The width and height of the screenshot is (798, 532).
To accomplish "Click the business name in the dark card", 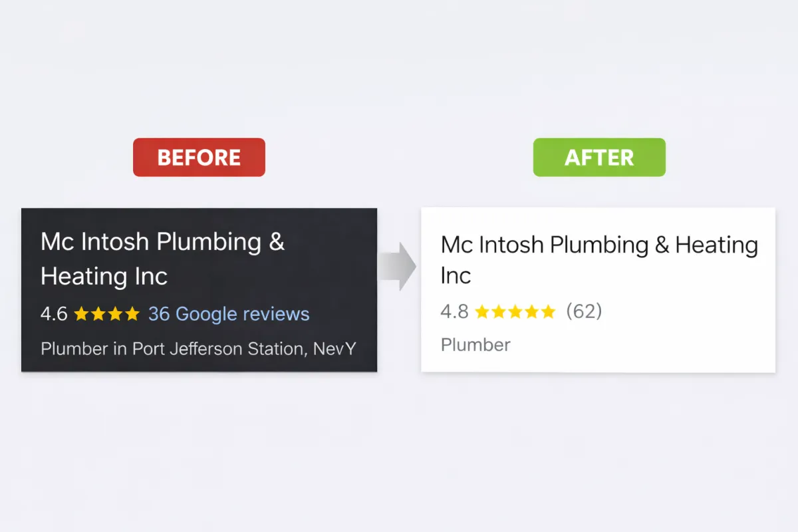I will [x=162, y=258].
